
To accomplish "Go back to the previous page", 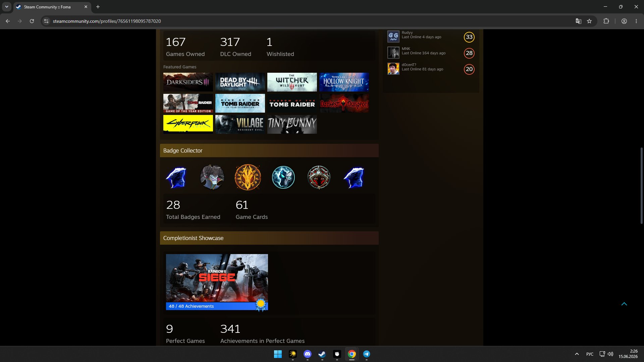I will pos(8,21).
